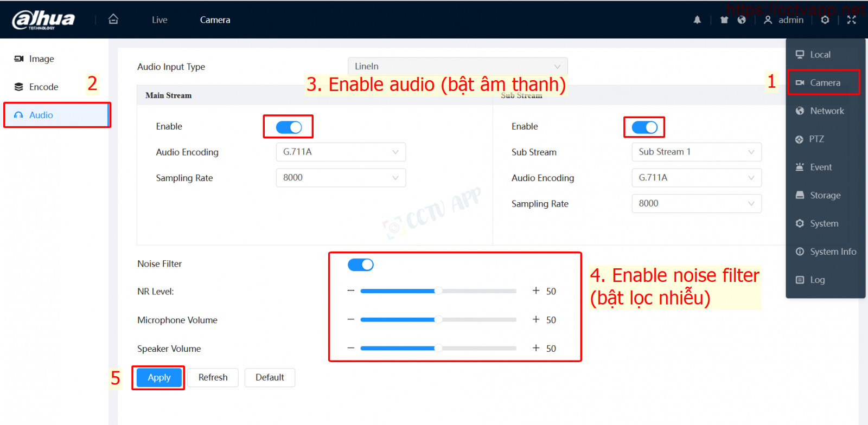Select Local in the settings menu
The height and width of the screenshot is (425, 868).
pos(825,54)
